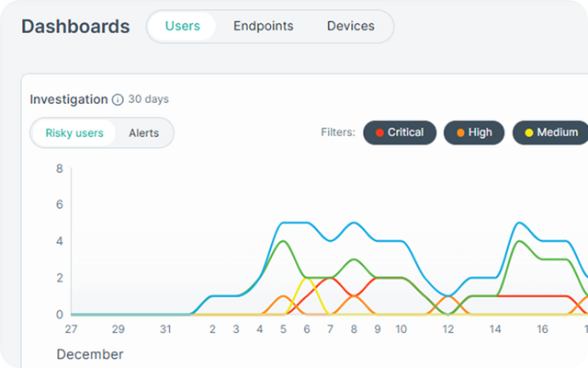
Task: Open the Endpoints dashboard tab
Action: (264, 26)
